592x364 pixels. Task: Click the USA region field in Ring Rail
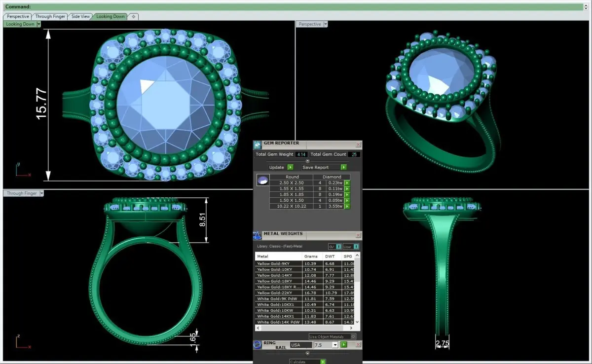pyautogui.click(x=301, y=345)
